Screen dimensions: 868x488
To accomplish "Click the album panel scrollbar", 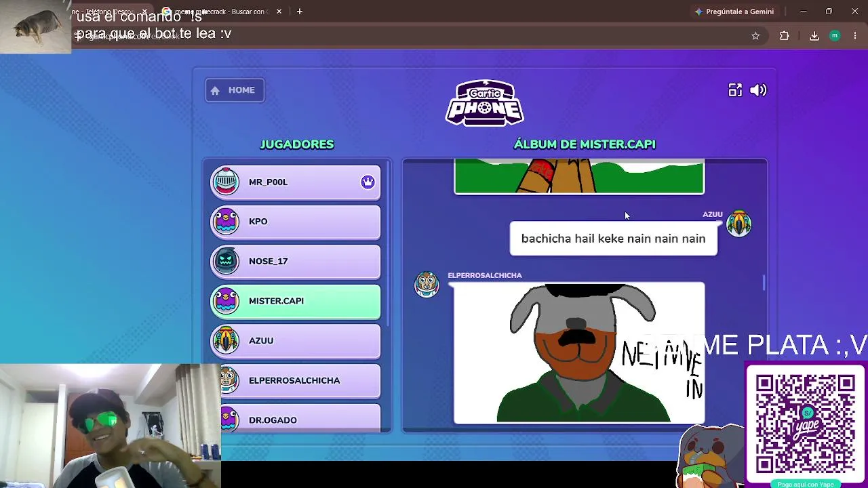I will (764, 283).
